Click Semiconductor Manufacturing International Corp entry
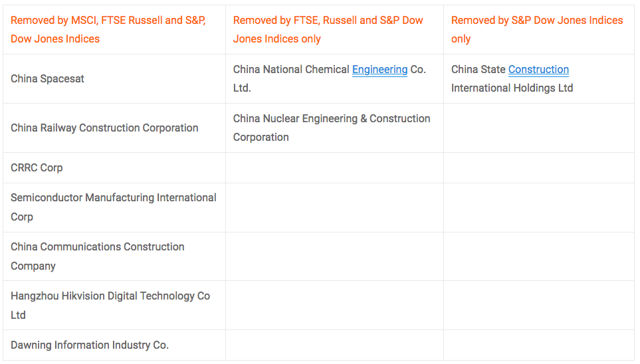Screen dimensions: 640x364 (113, 207)
